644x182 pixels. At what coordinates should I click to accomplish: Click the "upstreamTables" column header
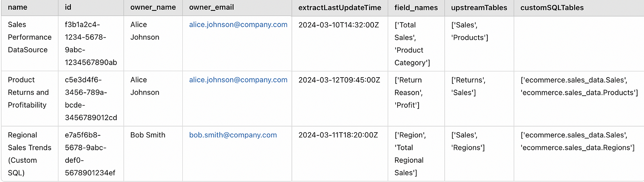click(x=479, y=8)
